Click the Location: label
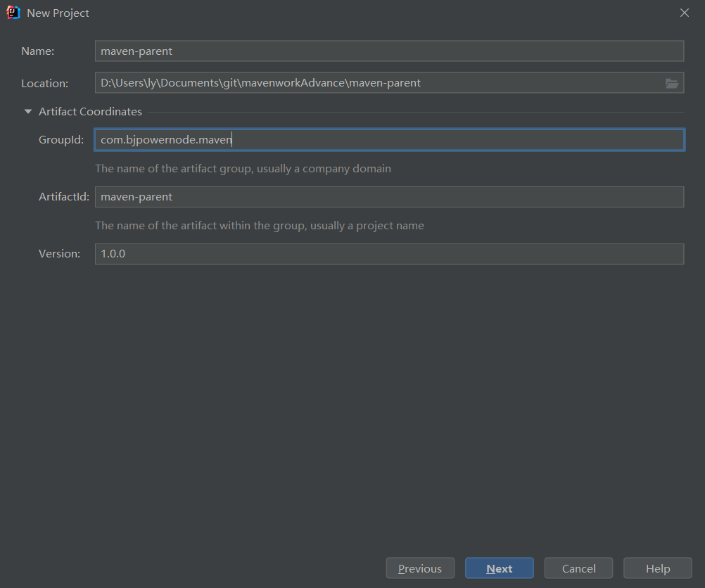Viewport: 705px width, 588px height. point(45,83)
